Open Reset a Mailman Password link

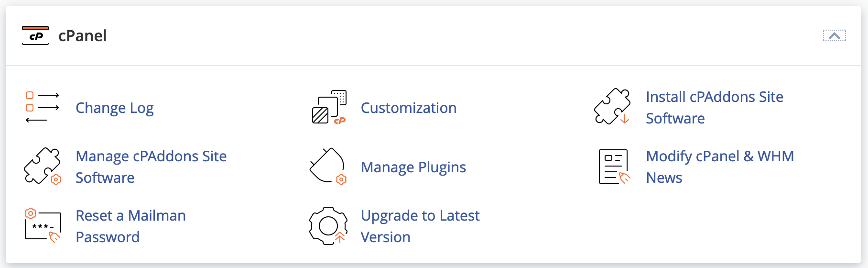pyautogui.click(x=130, y=226)
